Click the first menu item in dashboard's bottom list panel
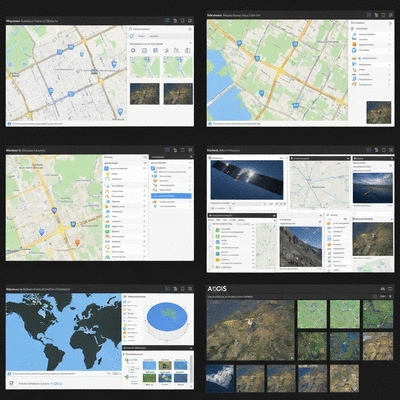The height and width of the screenshot is (400, 400). click(x=211, y=220)
